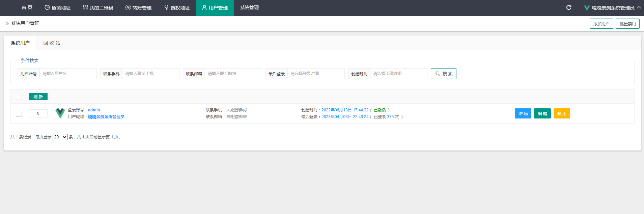Viewport: 644px width, 214px height.
Task: Go to 转账管理 transfer management
Action: tap(138, 8)
